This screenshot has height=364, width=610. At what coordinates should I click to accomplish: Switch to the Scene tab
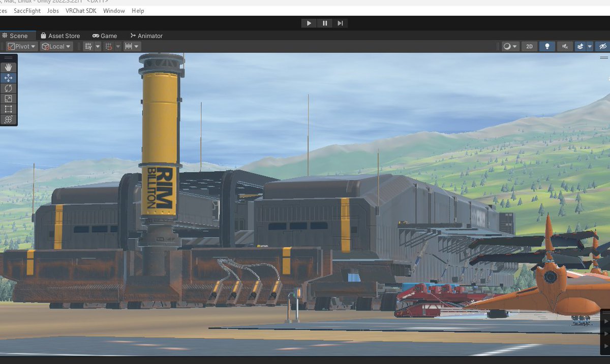pos(18,36)
